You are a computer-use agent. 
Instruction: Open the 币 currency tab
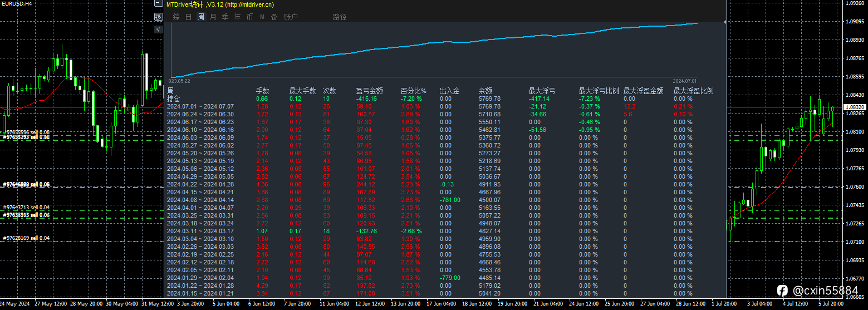tap(250, 17)
